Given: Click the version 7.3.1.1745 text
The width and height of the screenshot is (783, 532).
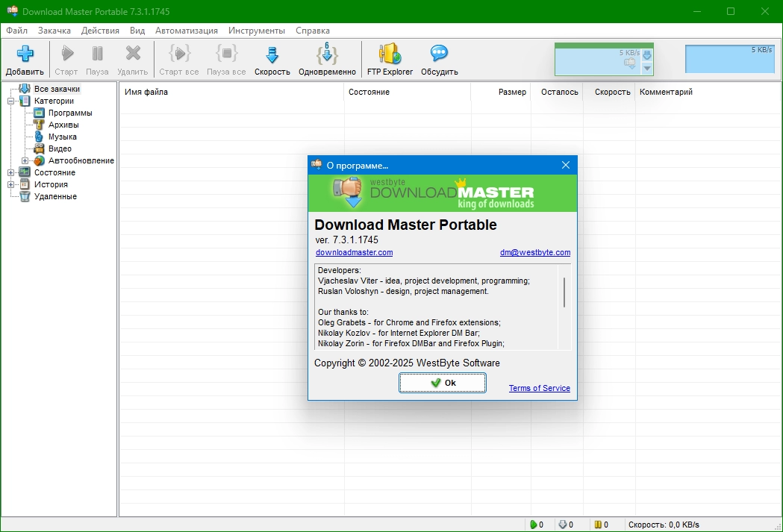Looking at the screenshot, I should [x=346, y=240].
